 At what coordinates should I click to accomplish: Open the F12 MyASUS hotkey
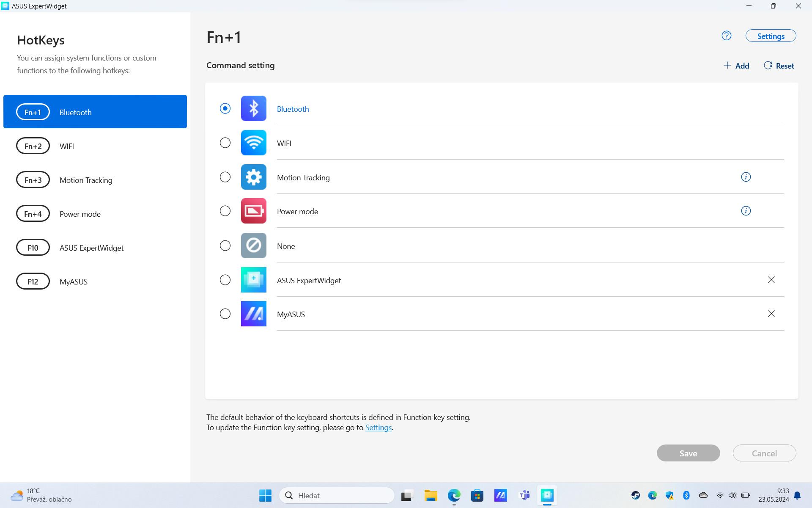(x=95, y=282)
